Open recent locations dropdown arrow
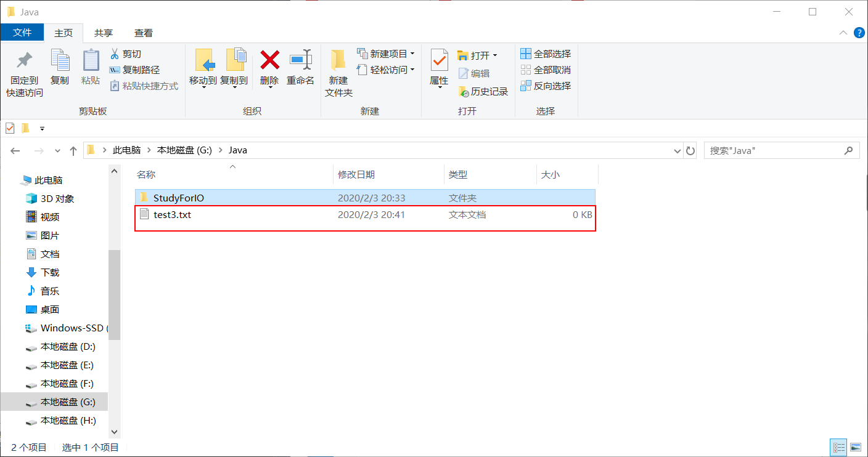The image size is (868, 457). [58, 150]
